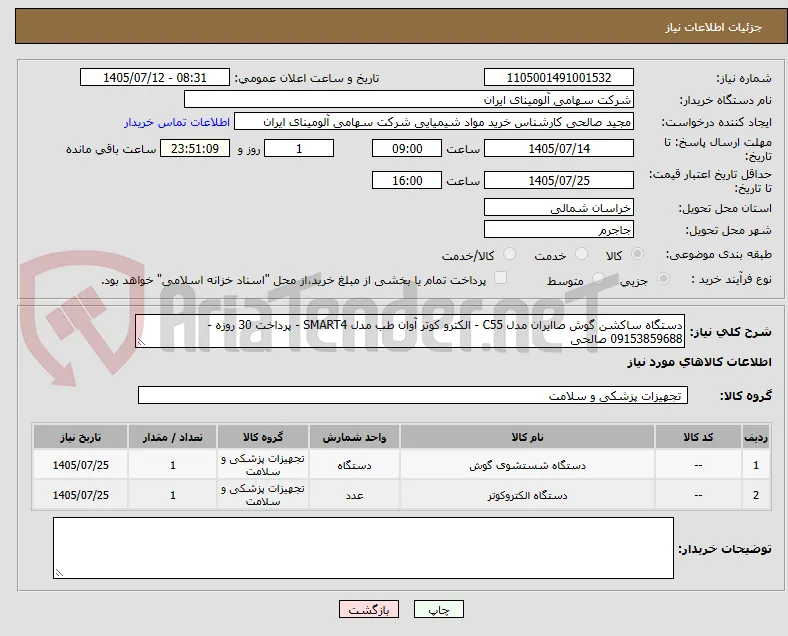This screenshot has height=636, width=788.
Task: Click the ردیف column header
Action: point(756,437)
